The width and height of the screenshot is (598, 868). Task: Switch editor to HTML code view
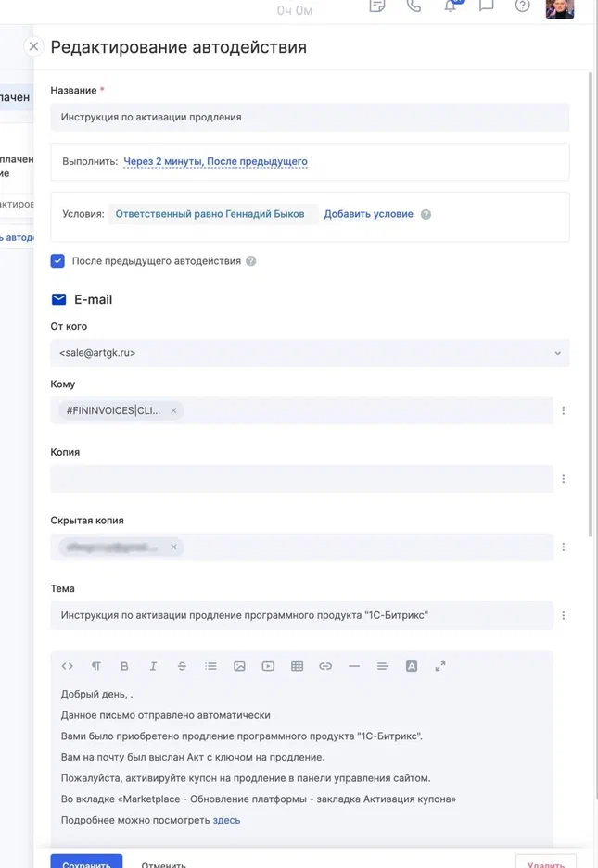[x=68, y=666]
